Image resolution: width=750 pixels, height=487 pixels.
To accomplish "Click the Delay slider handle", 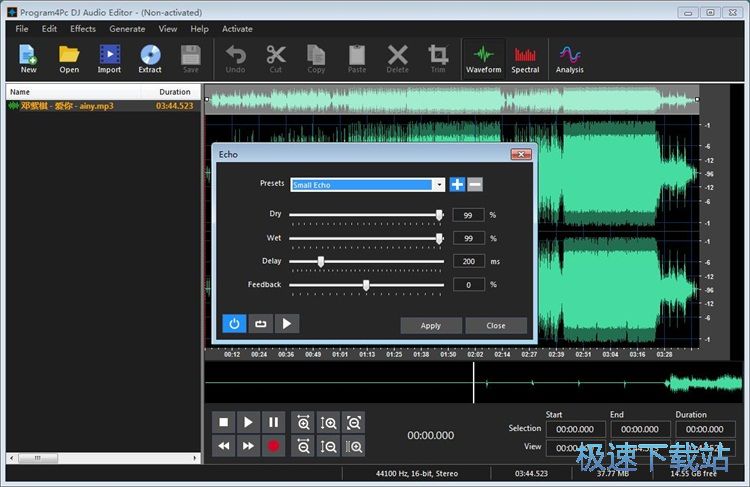I will point(321,261).
